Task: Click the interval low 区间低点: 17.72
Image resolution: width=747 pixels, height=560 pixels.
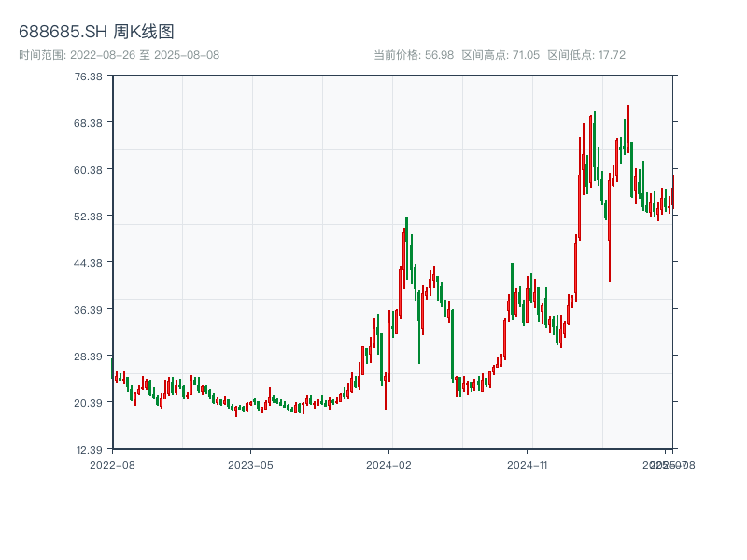Action: (586, 55)
